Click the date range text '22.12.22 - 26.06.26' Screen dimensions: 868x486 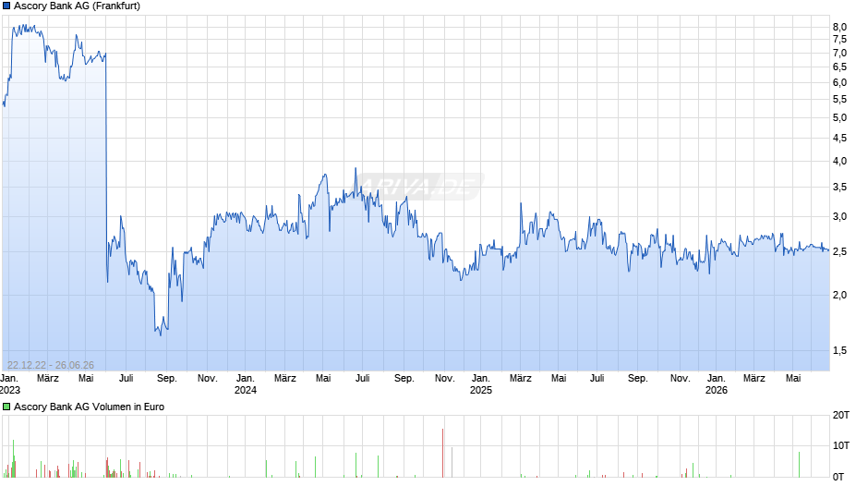51,365
